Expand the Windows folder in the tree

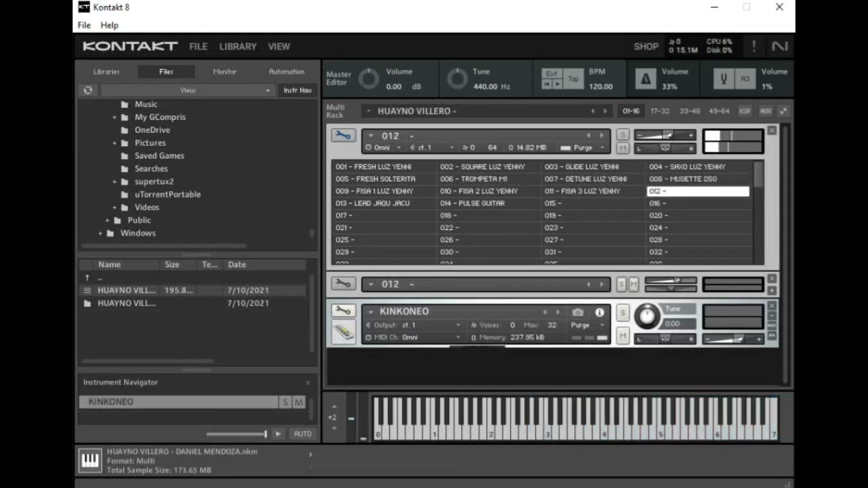tap(100, 233)
